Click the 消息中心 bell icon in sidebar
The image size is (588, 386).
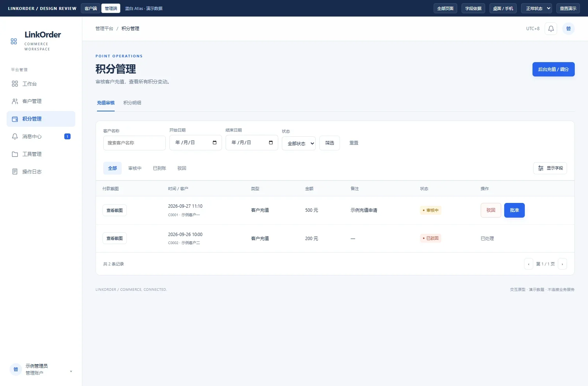(15, 136)
